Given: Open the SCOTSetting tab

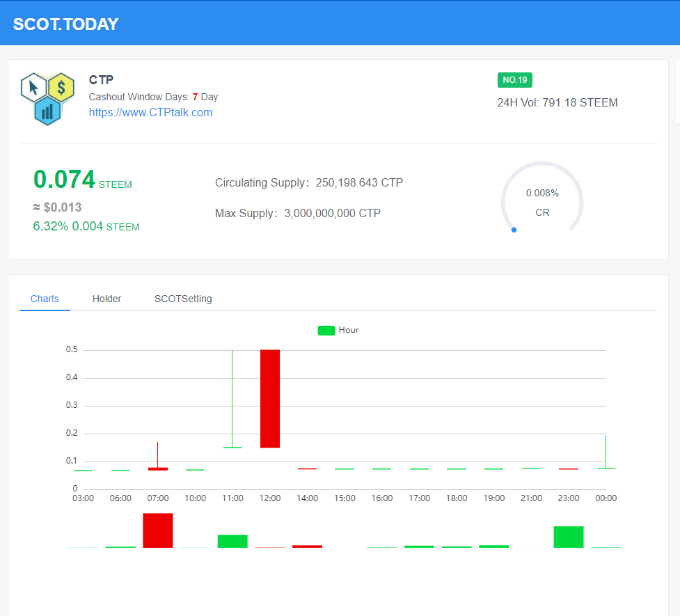Looking at the screenshot, I should pyautogui.click(x=183, y=299).
